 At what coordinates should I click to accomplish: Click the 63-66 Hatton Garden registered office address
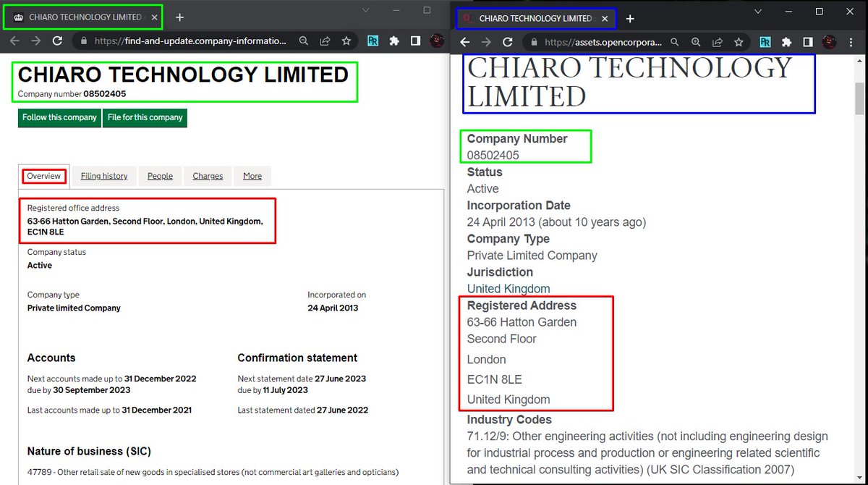point(145,226)
